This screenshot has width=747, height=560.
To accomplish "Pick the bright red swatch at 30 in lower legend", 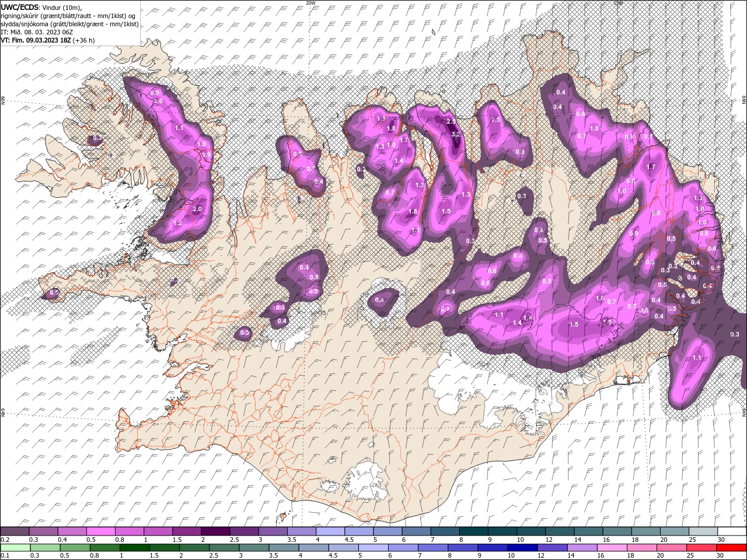I will (x=731, y=548).
